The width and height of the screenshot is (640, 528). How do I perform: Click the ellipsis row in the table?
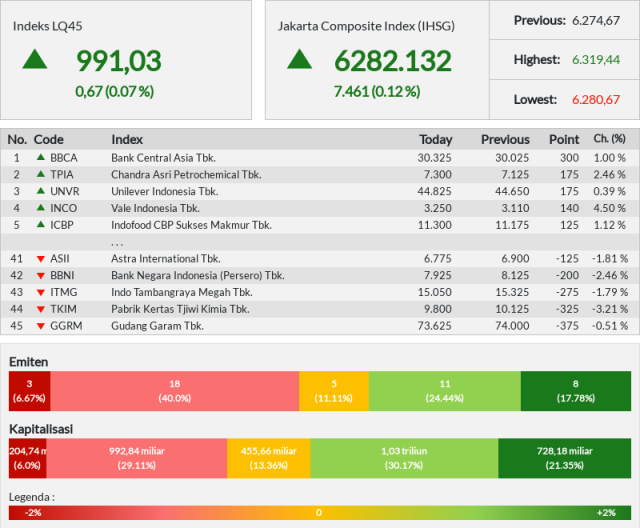tap(320, 242)
